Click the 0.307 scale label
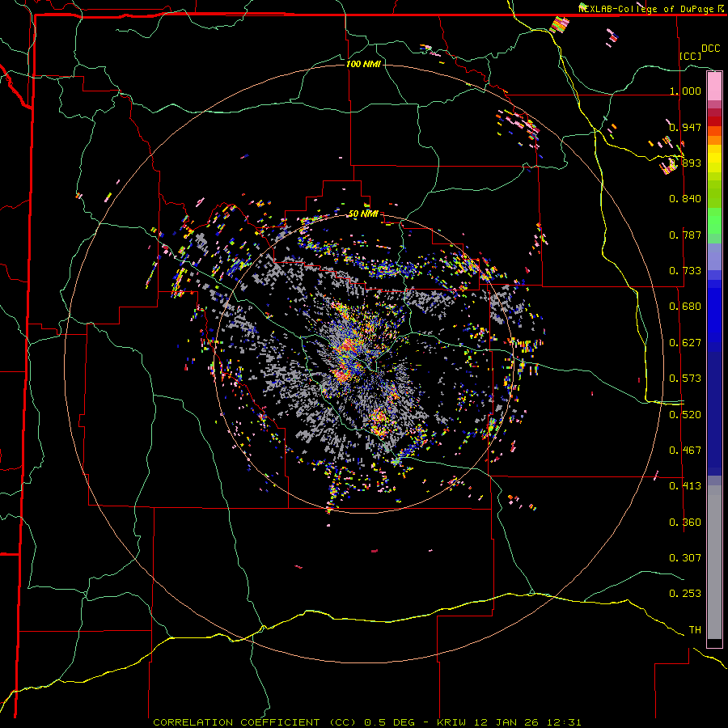 click(x=685, y=558)
